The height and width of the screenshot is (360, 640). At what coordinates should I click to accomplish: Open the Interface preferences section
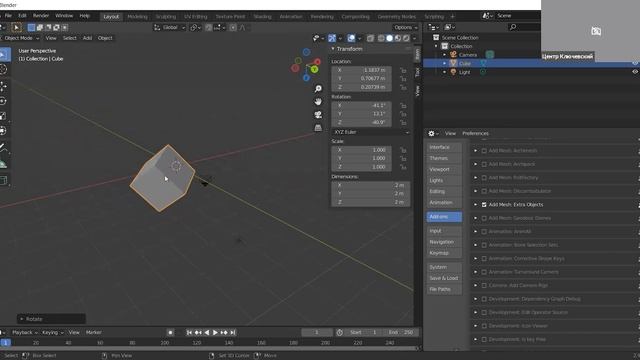[444, 147]
